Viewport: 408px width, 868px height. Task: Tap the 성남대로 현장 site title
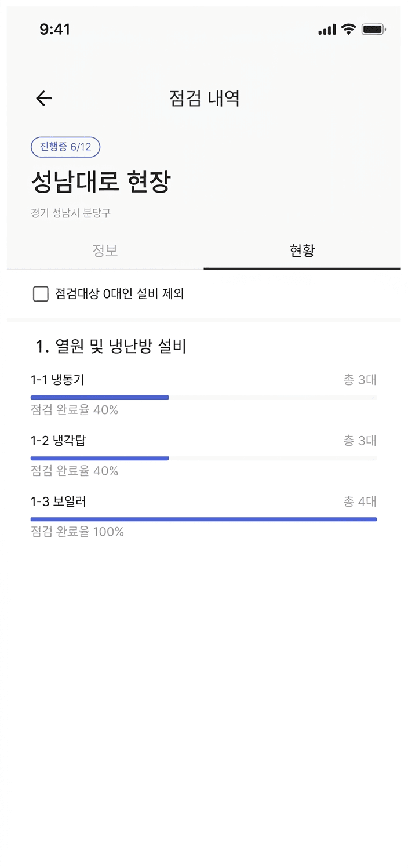coord(101,182)
